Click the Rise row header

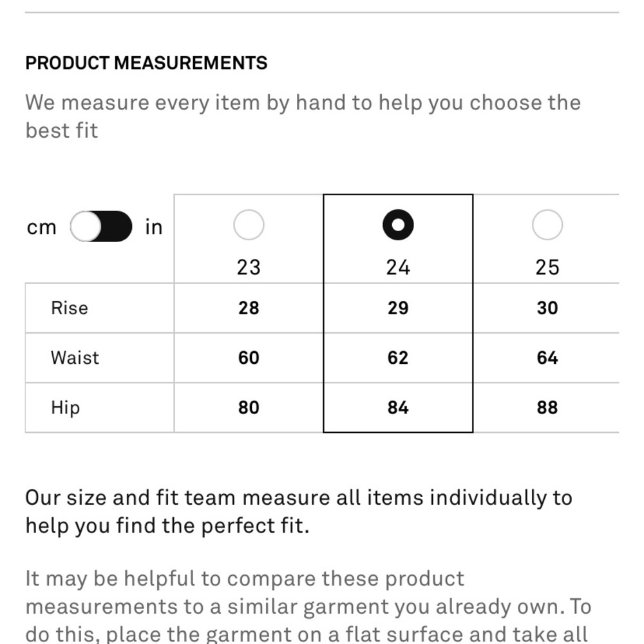point(70,308)
